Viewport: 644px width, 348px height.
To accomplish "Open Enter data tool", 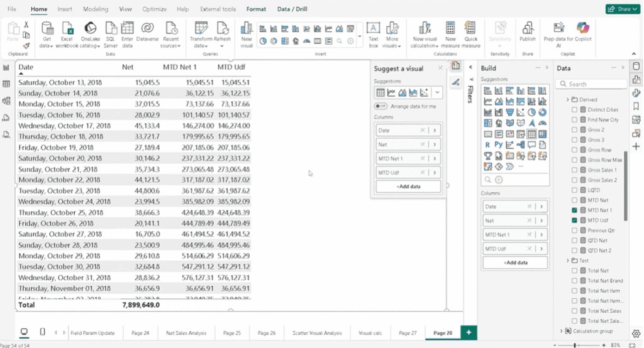I will 127,35.
